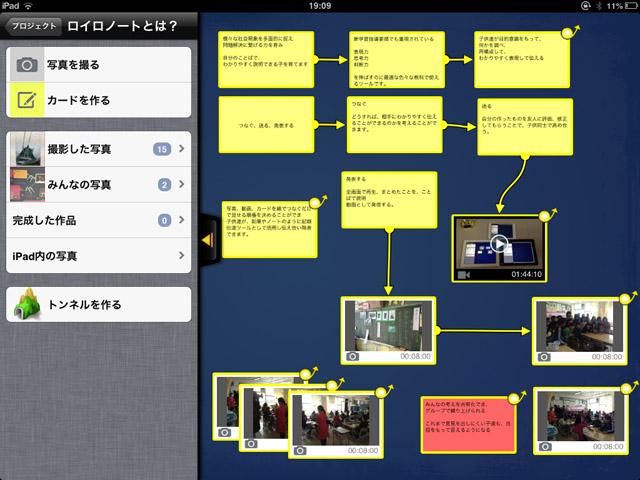Tap Wi-Fi icon in status bar

[x=28, y=6]
